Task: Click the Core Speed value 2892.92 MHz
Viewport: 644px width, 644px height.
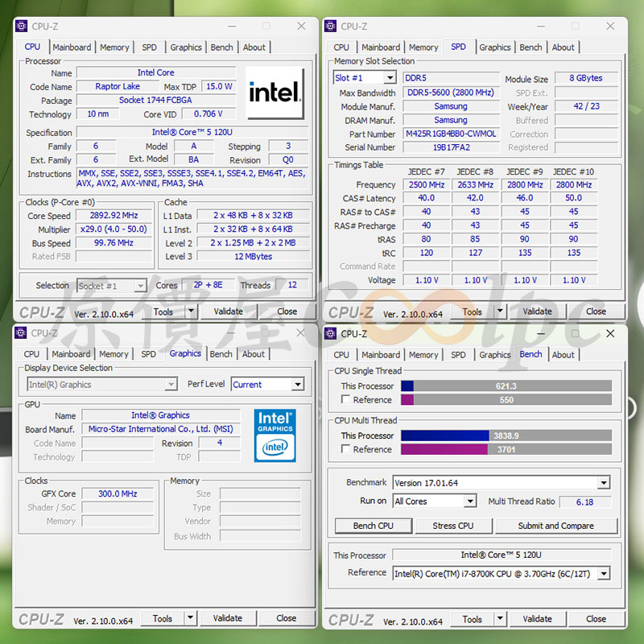Action: (114, 215)
